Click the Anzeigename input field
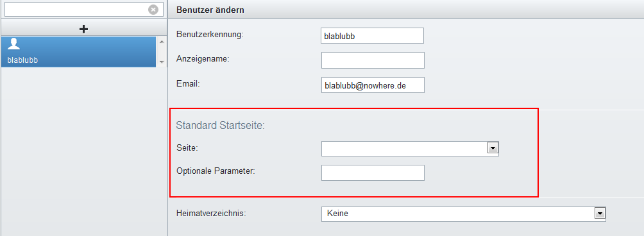Screen dimensions: 644x236 coord(373,60)
